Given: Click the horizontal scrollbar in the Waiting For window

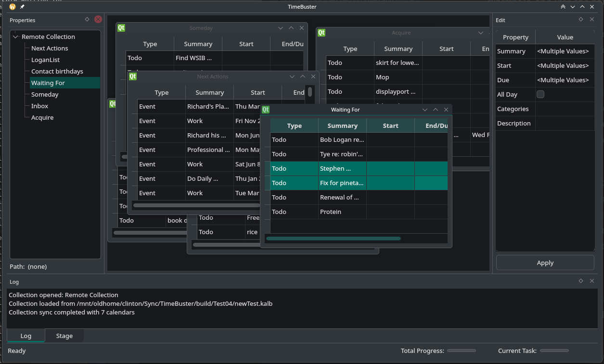Looking at the screenshot, I should [333, 238].
